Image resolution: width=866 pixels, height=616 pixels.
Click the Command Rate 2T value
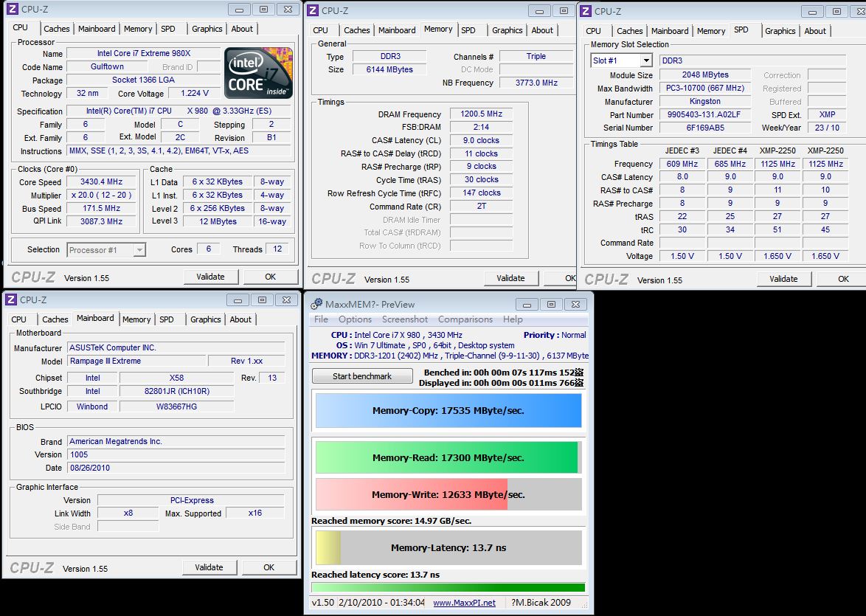[481, 206]
